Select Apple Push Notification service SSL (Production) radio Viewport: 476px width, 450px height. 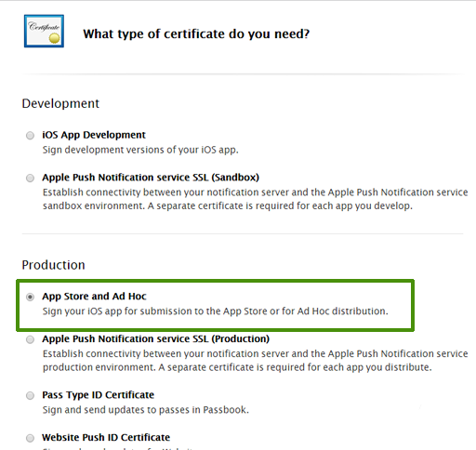30,339
